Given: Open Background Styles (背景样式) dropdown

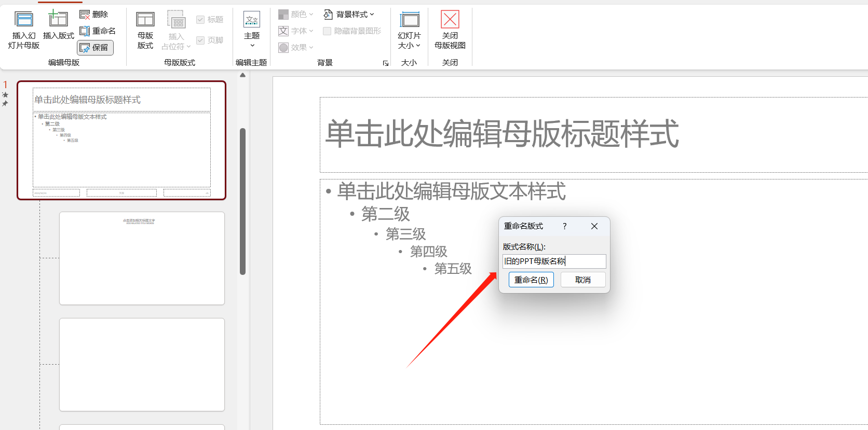Looking at the screenshot, I should coord(349,15).
